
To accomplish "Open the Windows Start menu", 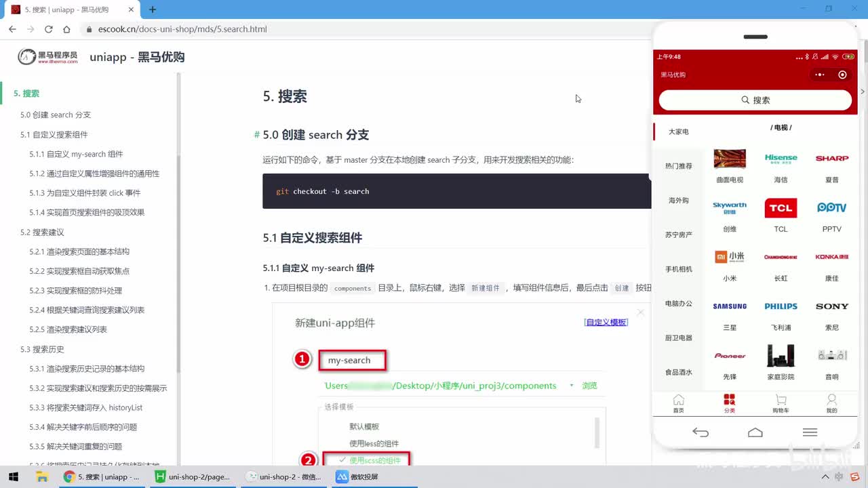I will [13, 477].
